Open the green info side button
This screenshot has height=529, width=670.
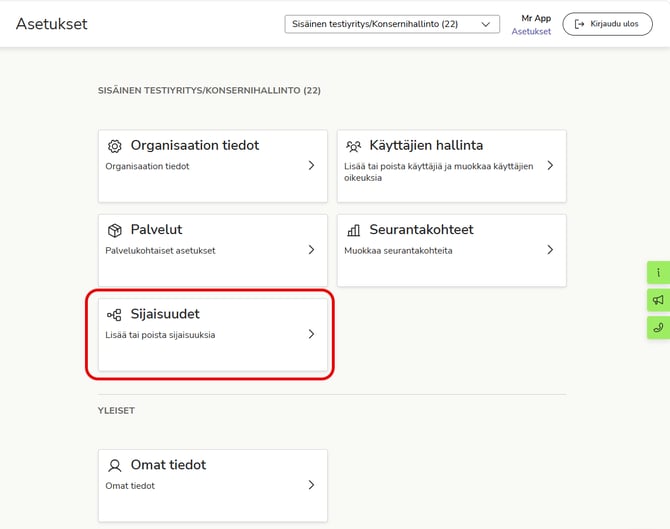[658, 273]
